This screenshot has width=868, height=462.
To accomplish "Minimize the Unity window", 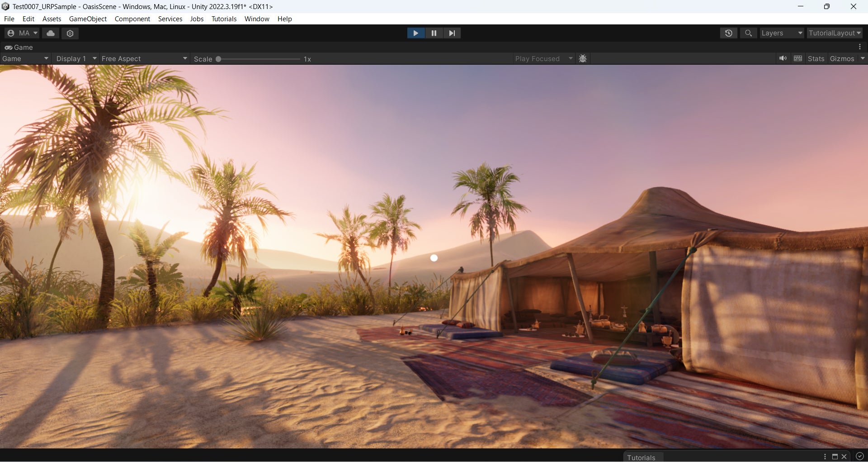I will [x=801, y=6].
